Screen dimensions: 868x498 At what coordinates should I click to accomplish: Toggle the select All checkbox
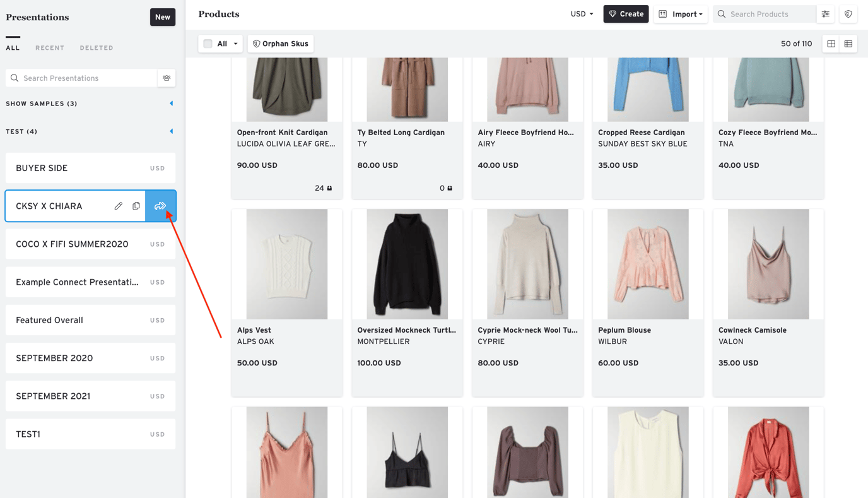coord(208,44)
